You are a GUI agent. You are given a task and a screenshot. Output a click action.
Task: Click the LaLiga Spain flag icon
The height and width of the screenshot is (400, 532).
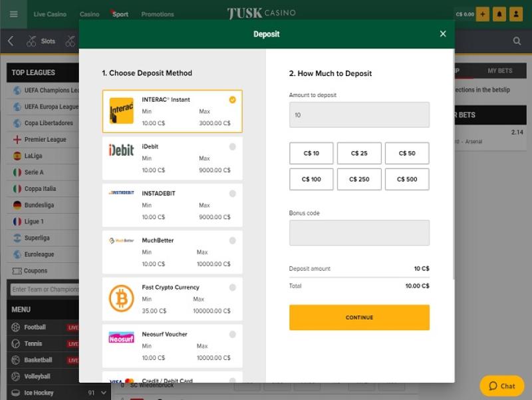(17, 156)
